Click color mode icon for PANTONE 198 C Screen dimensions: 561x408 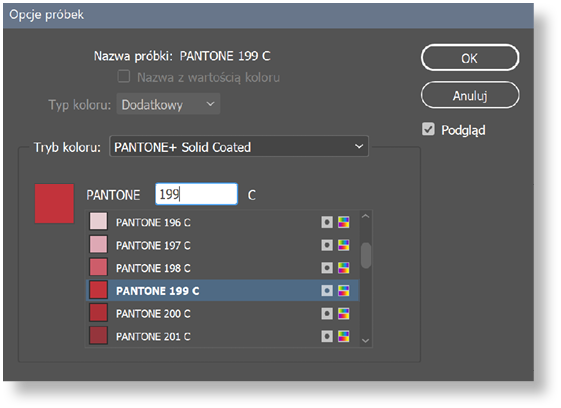pos(344,268)
